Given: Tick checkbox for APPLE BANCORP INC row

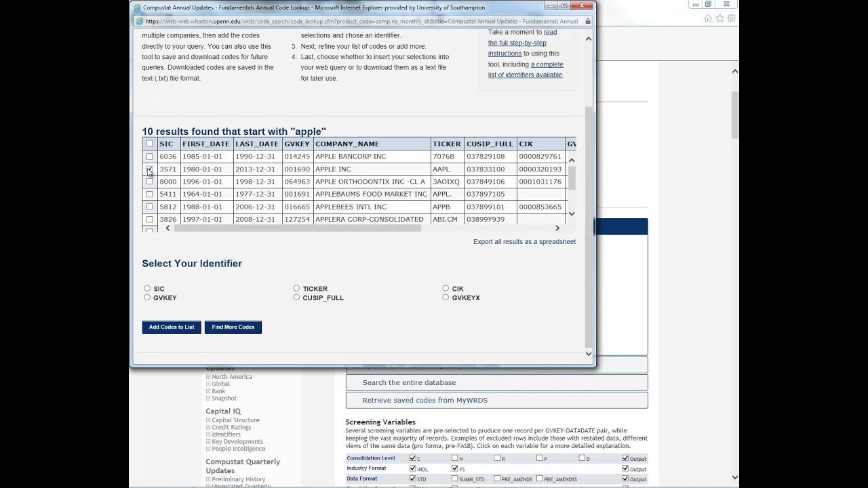Looking at the screenshot, I should (150, 157).
